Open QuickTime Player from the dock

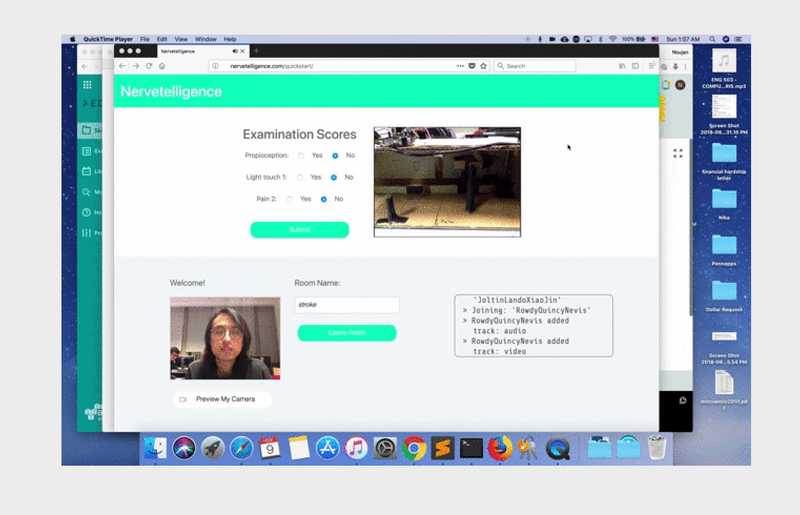558,449
